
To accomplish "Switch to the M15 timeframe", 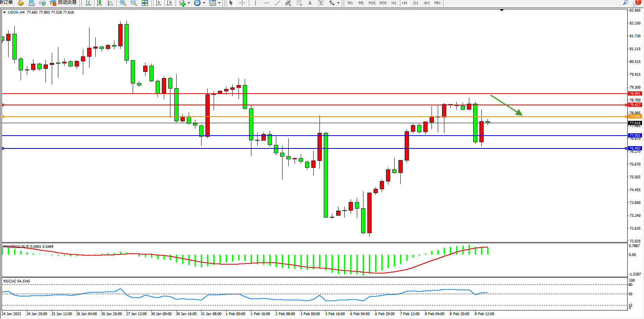I will click(372, 3).
